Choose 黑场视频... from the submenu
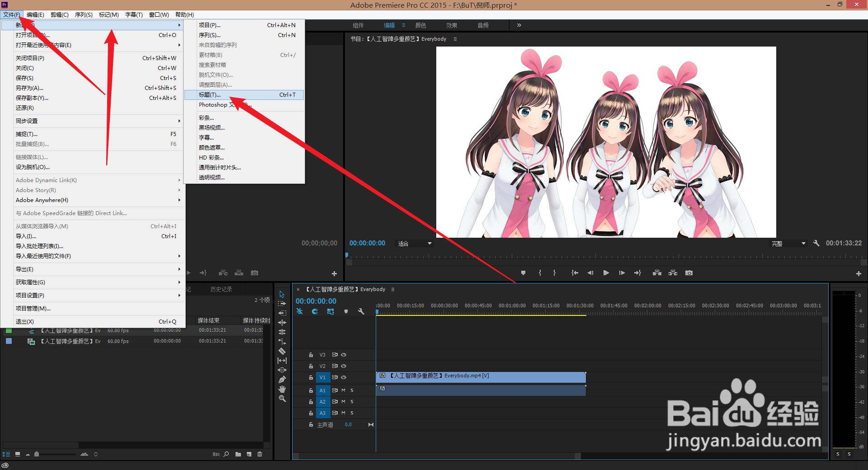The height and width of the screenshot is (470, 868). tap(244, 128)
